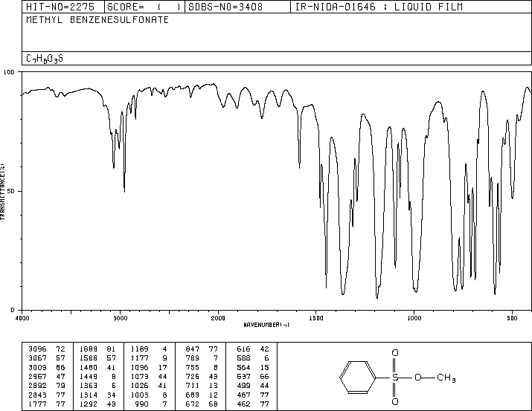Viewport: 532px width, 411px height.
Task: Select the 564 peak table entry
Action: pyautogui.click(x=253, y=367)
